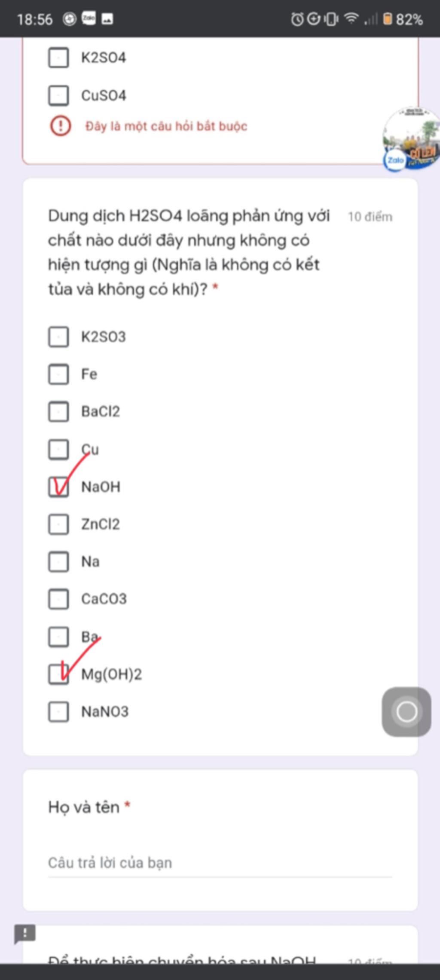Tap the battery indicator icon
The height and width of the screenshot is (980, 440).
click(388, 19)
